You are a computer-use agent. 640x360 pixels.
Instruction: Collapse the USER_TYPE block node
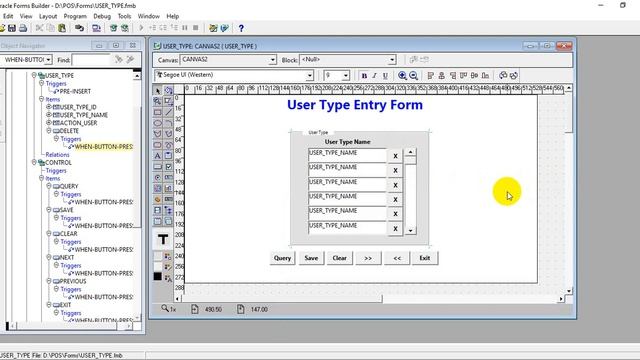(x=34, y=75)
